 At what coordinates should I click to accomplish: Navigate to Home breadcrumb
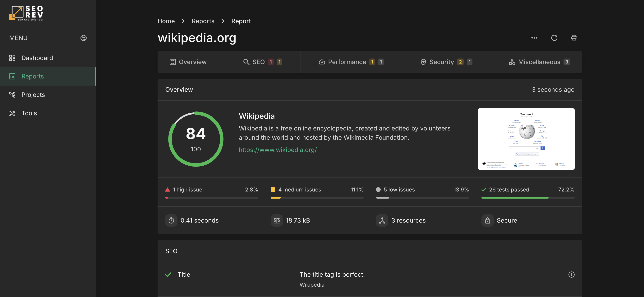point(166,21)
